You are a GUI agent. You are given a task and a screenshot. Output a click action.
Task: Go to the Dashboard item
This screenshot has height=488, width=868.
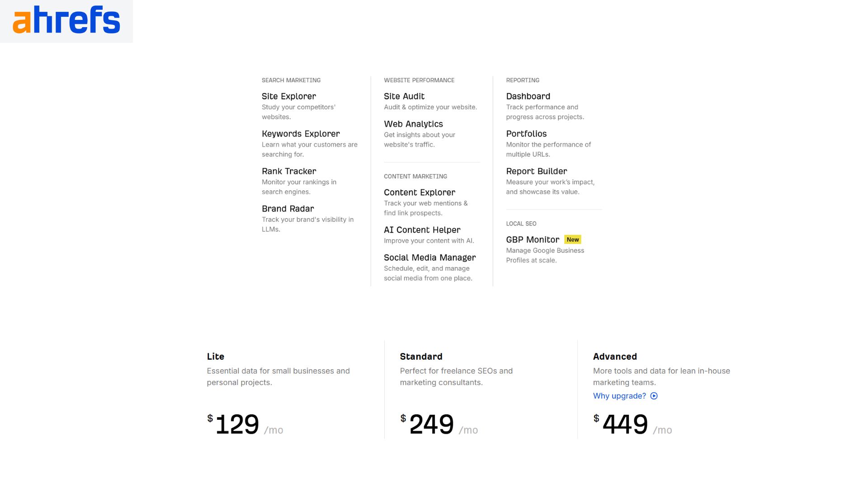coord(528,96)
